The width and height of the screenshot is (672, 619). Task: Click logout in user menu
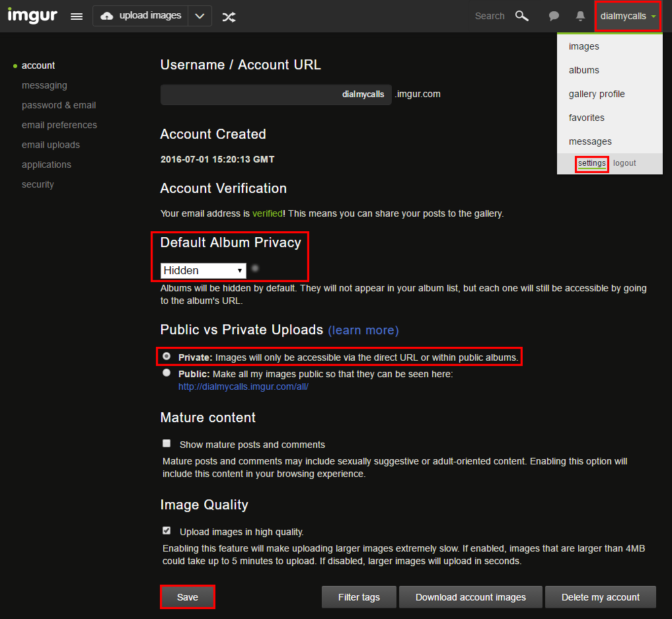(624, 163)
